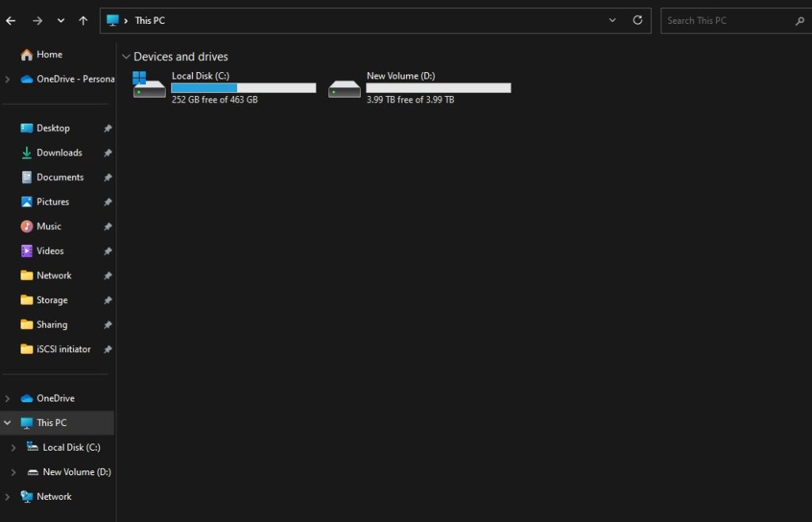Expand Local Disk (C:) tree node

point(13,447)
